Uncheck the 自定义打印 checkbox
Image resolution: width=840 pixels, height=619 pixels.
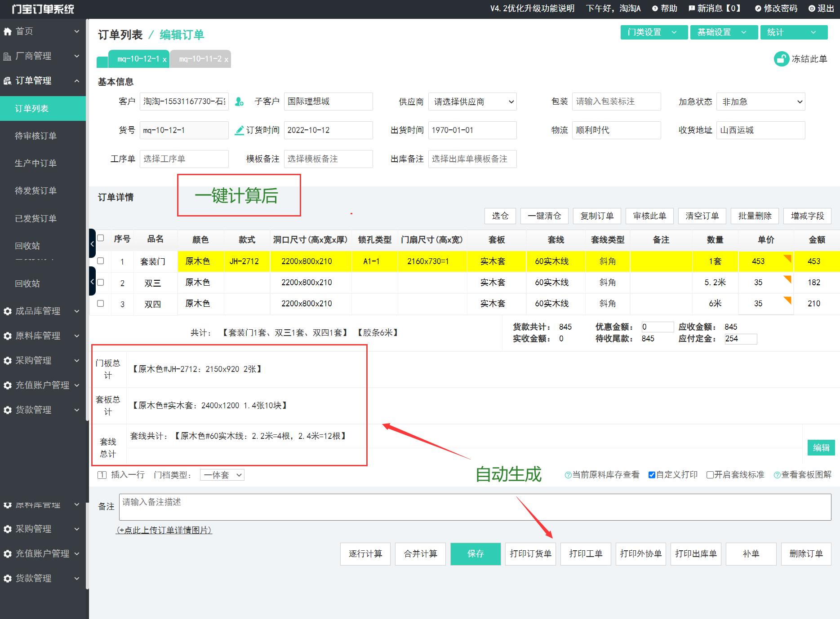(652, 475)
